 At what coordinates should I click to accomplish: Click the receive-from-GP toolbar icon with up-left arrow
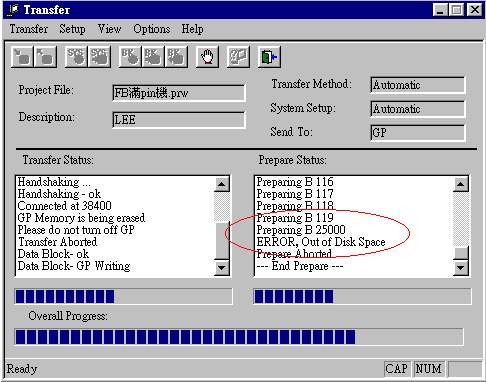tap(45, 57)
